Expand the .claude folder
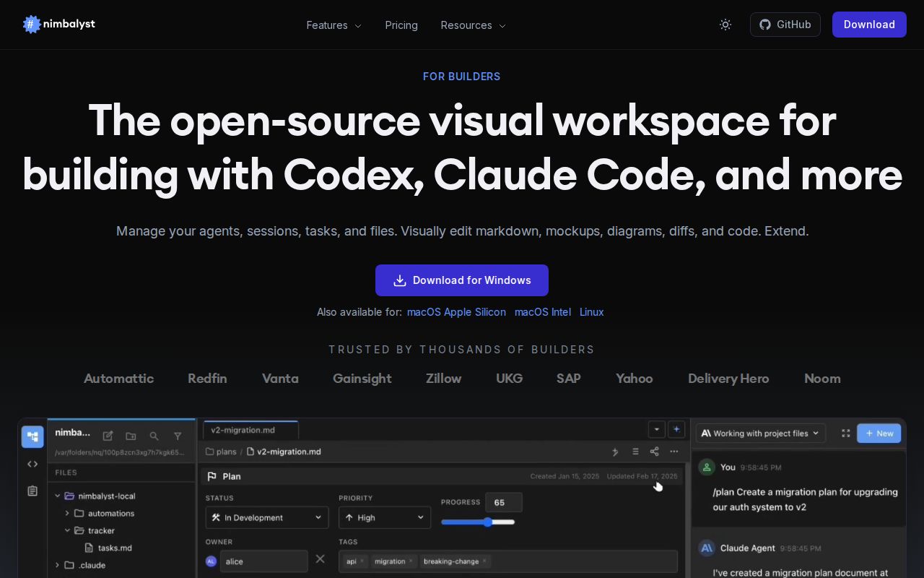This screenshot has height=578, width=924. 58,565
